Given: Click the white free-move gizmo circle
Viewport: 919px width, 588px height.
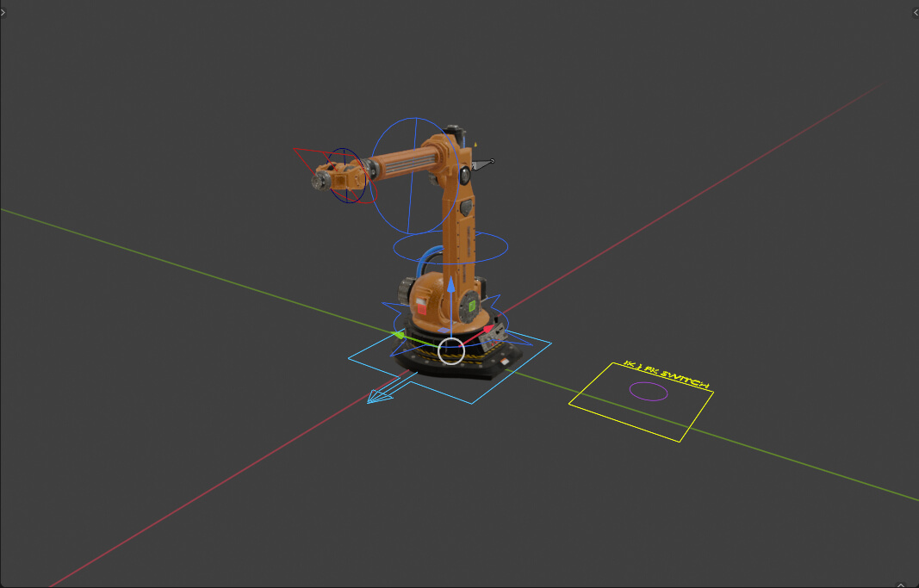Looking at the screenshot, I should pos(451,350).
